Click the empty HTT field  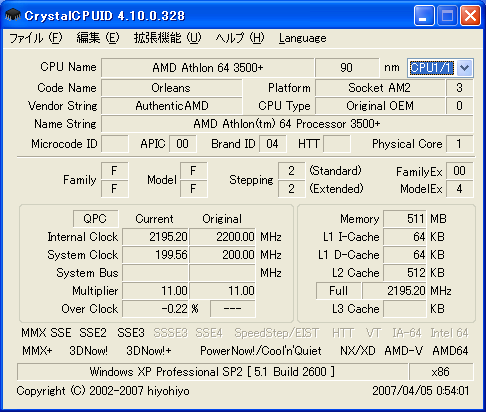pyautogui.click(x=337, y=144)
